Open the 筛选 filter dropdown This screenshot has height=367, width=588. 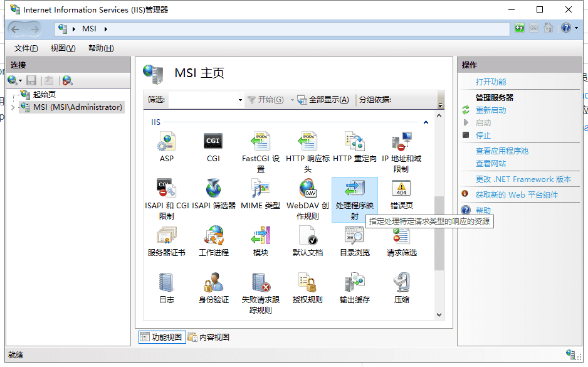[240, 100]
